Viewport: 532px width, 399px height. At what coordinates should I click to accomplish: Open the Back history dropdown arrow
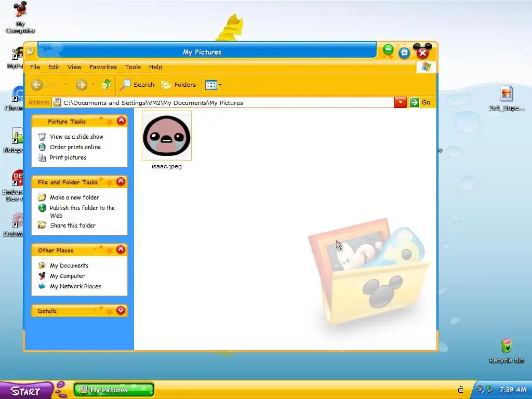coord(66,85)
